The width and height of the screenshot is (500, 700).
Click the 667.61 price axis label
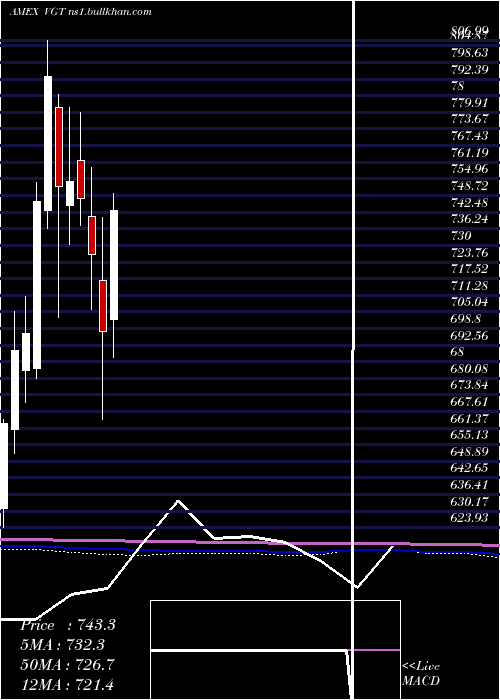(470, 402)
